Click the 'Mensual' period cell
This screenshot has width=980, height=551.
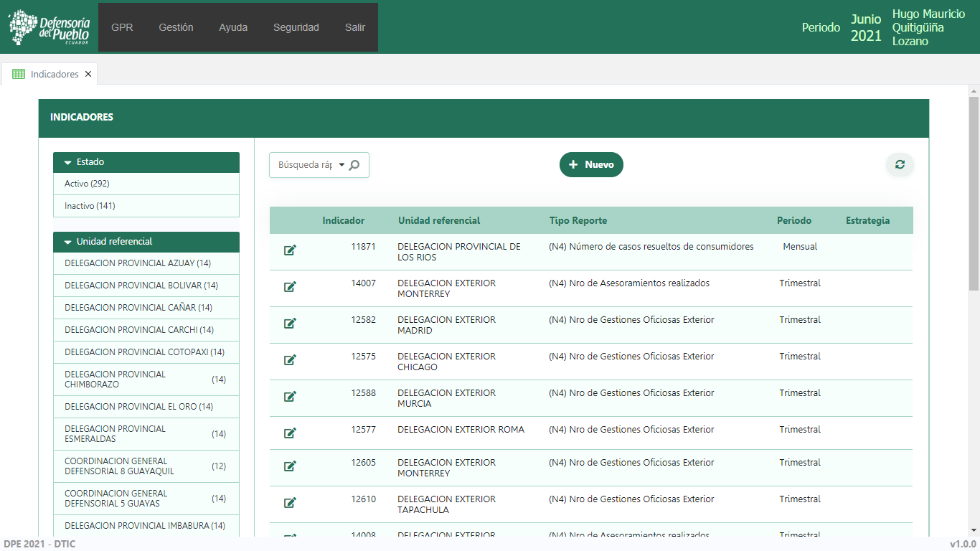800,247
